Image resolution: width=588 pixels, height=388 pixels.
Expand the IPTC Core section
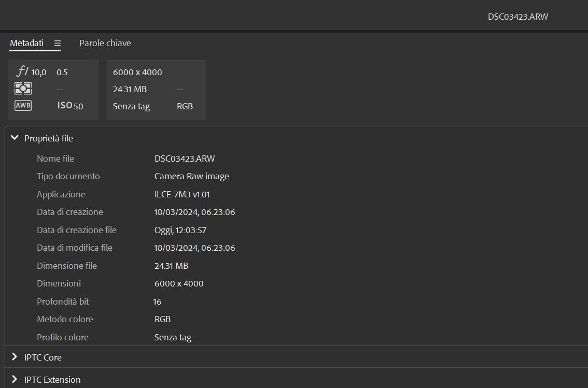(x=15, y=357)
